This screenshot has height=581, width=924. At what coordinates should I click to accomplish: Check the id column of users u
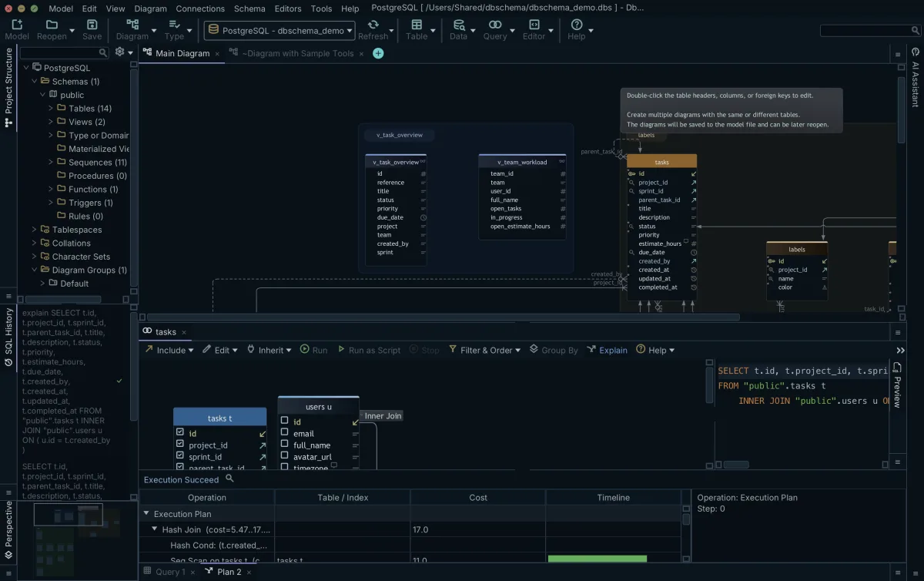284,421
